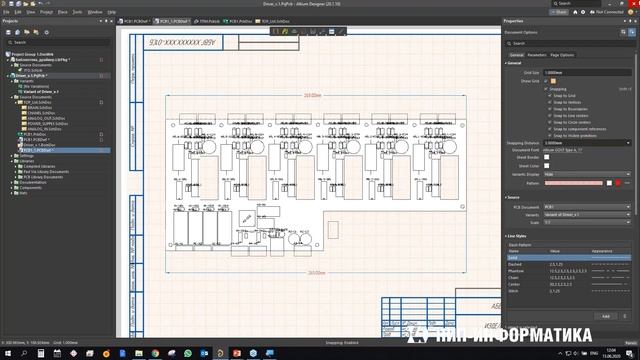Click the save project icon in Projects panel
This screenshot has height=360, width=640.
click(8, 32)
